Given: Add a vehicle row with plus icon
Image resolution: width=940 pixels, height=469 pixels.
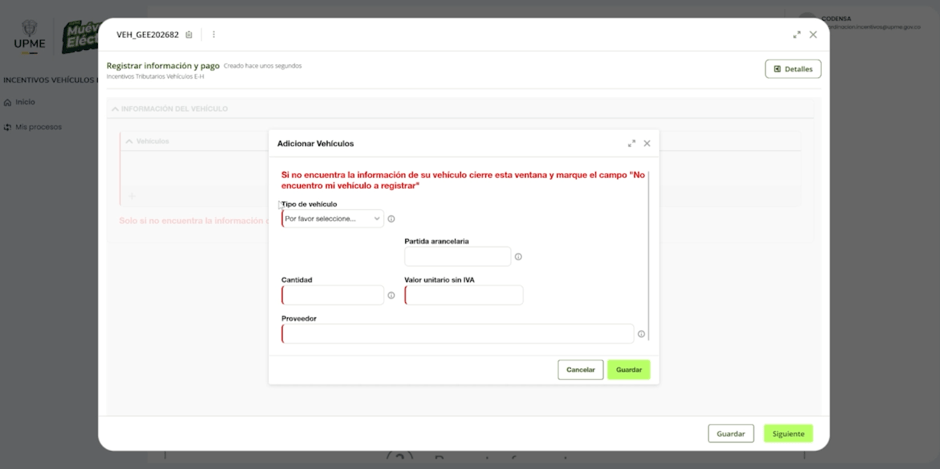Looking at the screenshot, I should [132, 196].
